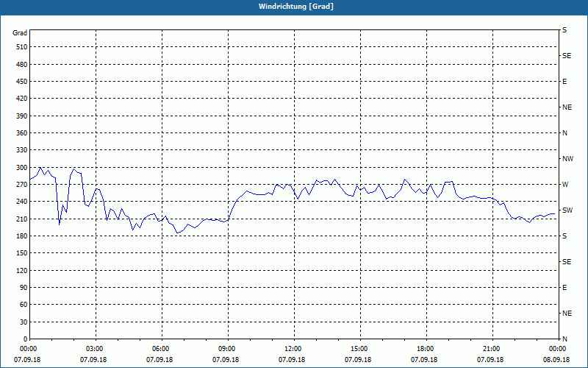Click the 06:00 time axis label
This screenshot has width=588, height=368.
pos(160,349)
